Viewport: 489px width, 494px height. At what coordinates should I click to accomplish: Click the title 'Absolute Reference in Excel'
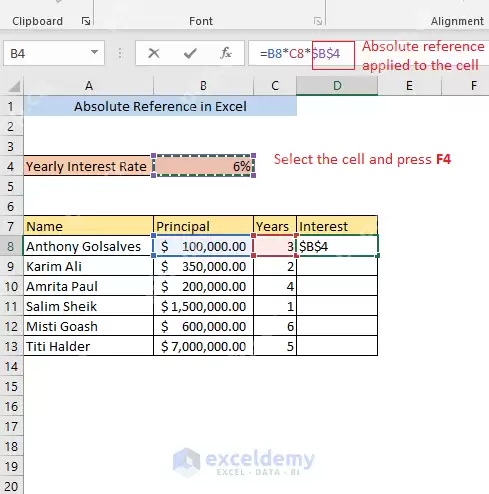coord(160,106)
